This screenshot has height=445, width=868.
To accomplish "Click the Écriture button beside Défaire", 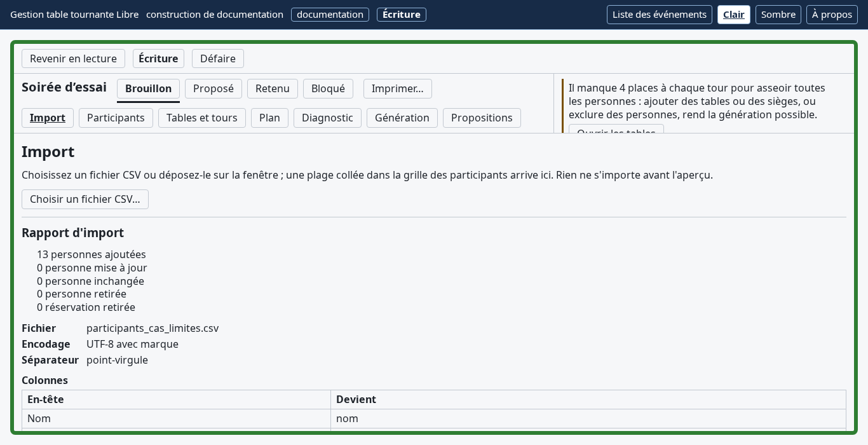I will click(x=158, y=58).
